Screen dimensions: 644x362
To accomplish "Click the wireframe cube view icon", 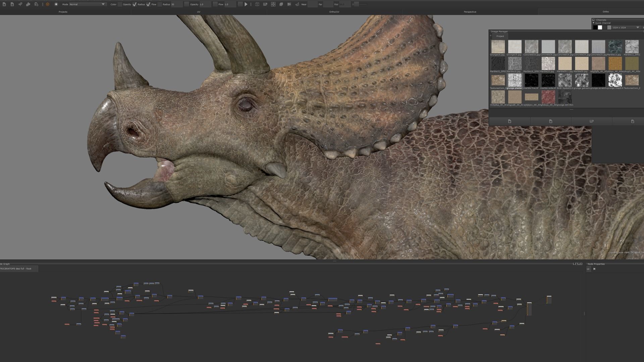I will (257, 4).
